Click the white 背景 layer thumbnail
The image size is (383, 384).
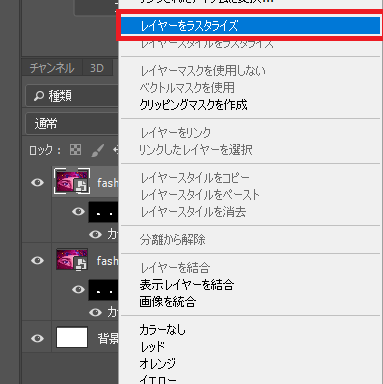click(x=72, y=337)
